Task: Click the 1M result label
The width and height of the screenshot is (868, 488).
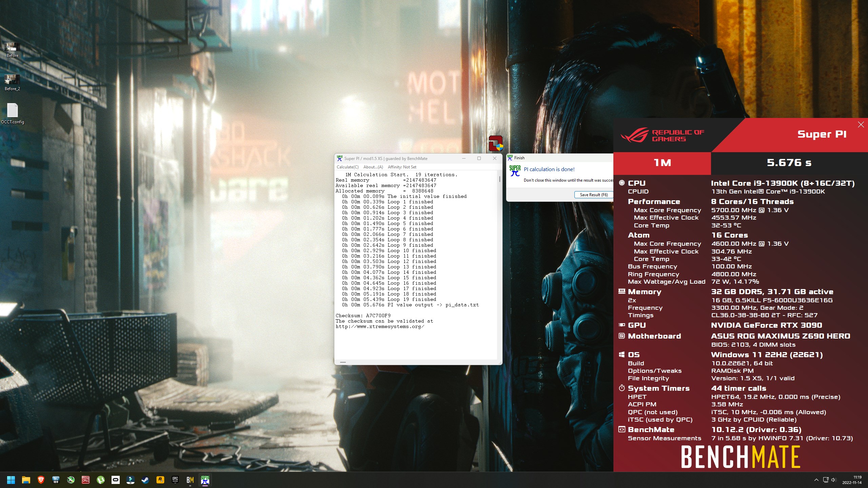Action: pos(662,163)
